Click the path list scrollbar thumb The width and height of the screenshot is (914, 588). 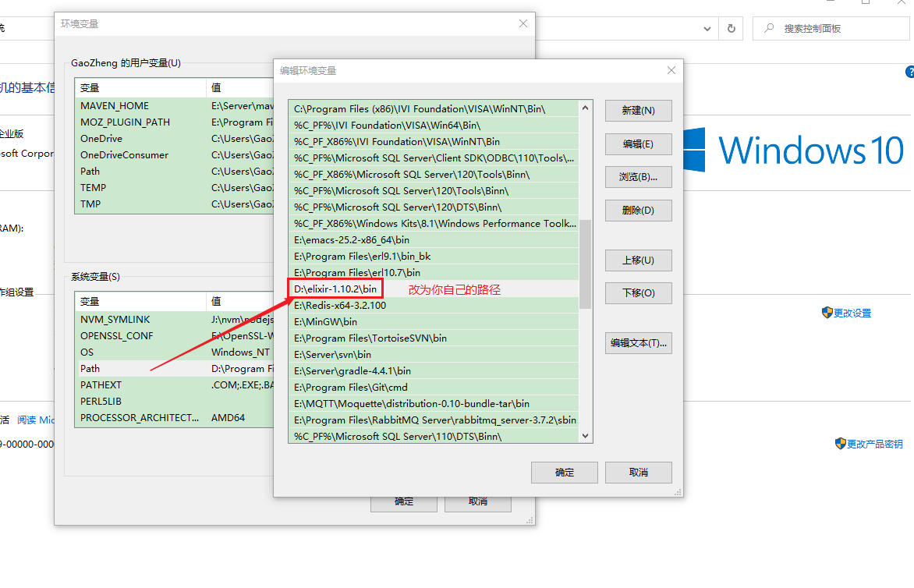click(x=585, y=264)
